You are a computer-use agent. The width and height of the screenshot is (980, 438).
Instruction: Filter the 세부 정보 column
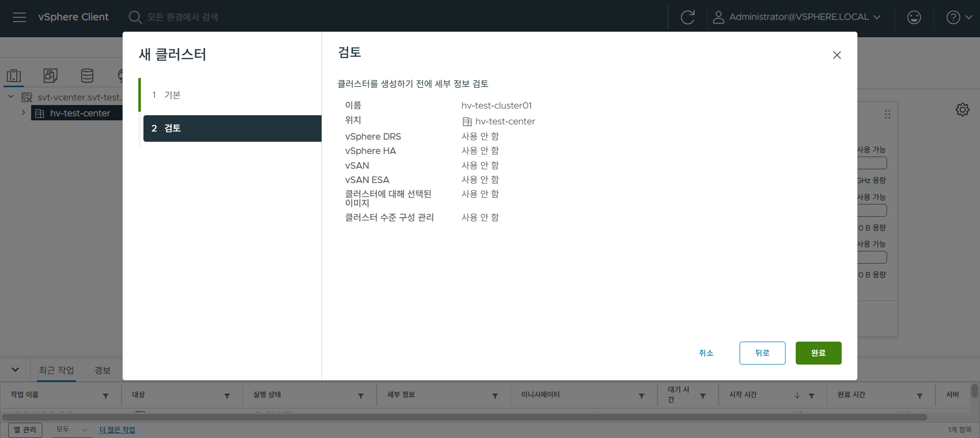coord(495,396)
